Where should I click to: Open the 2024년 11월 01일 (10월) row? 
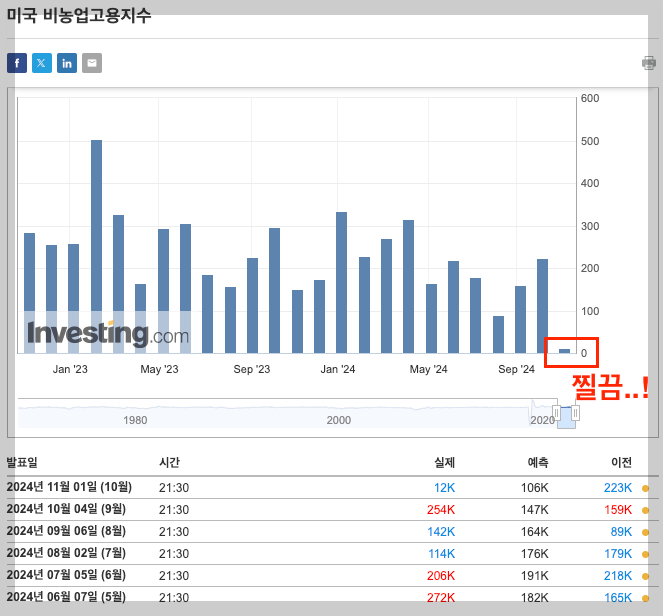point(332,487)
